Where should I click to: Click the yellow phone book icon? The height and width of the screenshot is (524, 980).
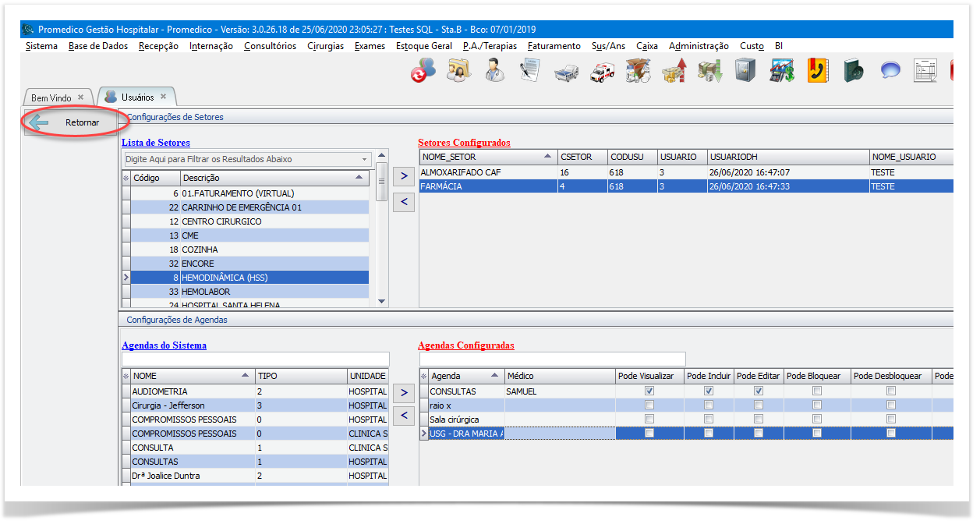point(817,72)
